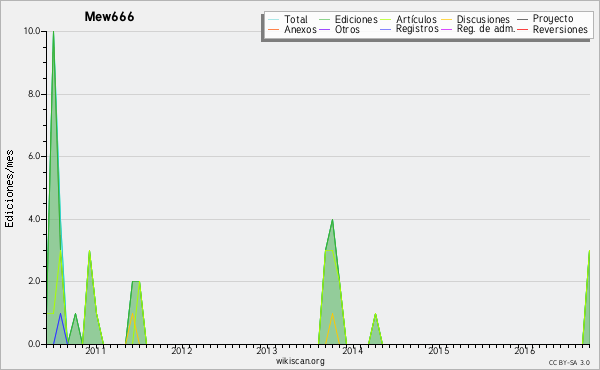This screenshot has width=600, height=370.
Task: Click the chart title Mew666
Action: point(109,17)
